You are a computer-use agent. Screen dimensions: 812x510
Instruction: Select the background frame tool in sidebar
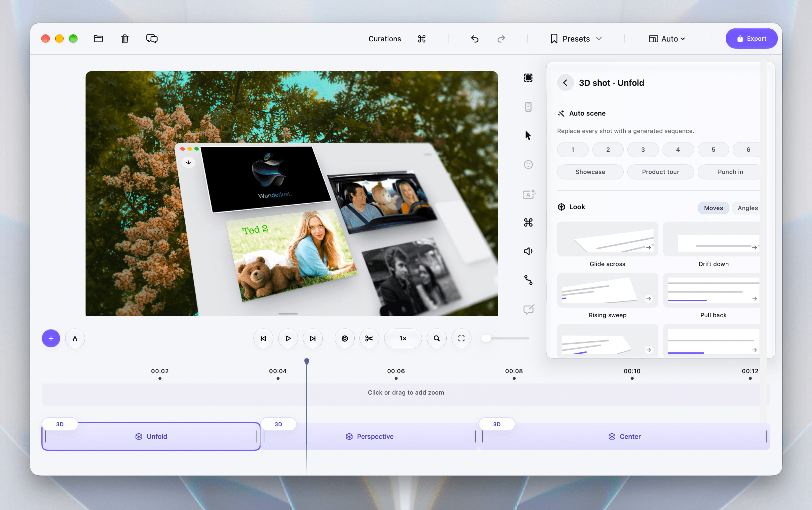(528, 78)
